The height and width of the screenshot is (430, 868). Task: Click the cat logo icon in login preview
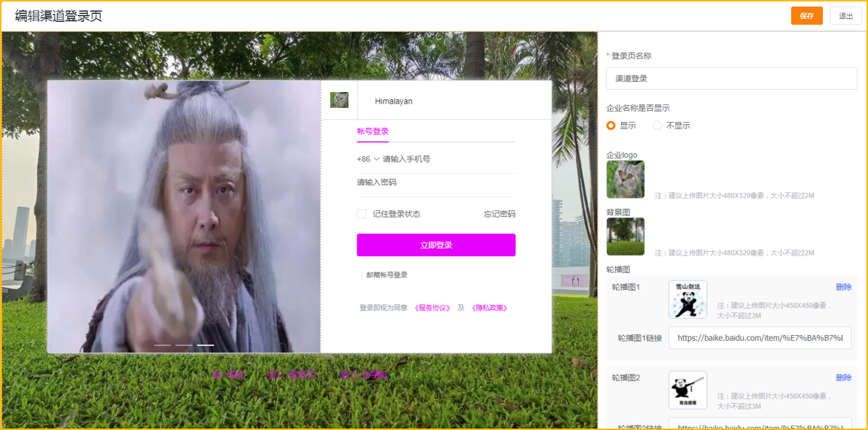tap(339, 100)
